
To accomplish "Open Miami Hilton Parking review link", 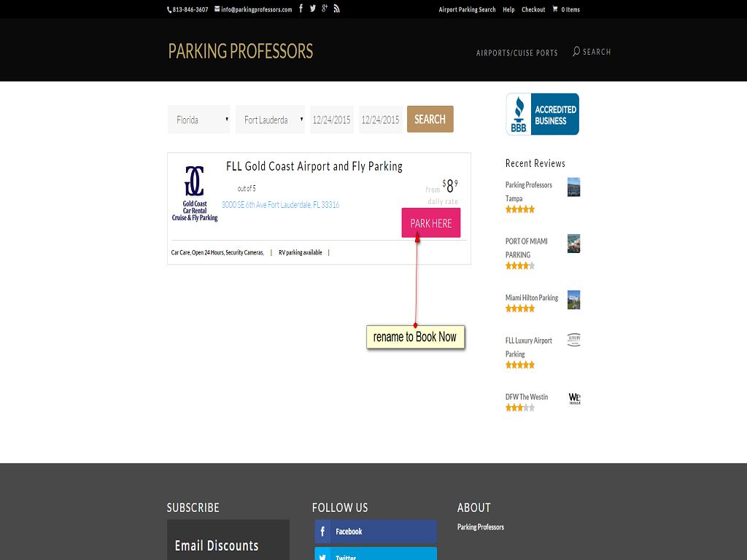I will 531,297.
